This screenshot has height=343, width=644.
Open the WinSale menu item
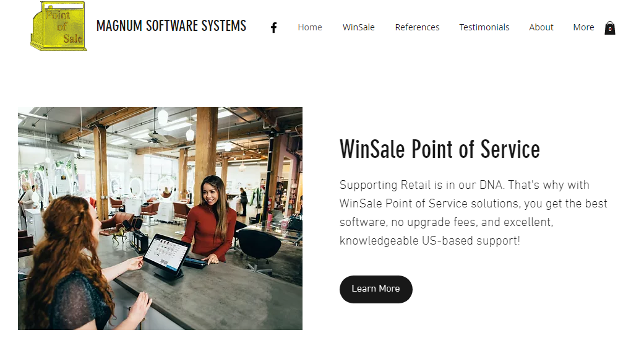point(359,27)
